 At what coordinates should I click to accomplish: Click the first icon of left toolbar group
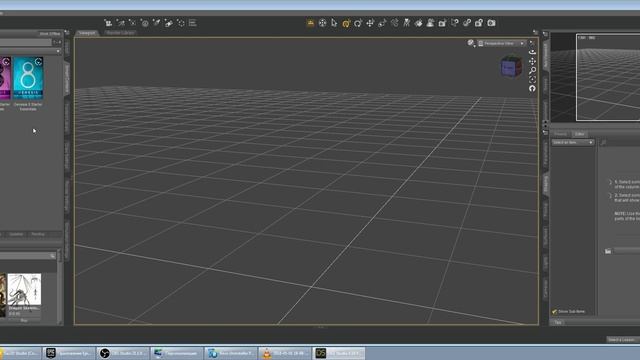pyautogui.click(x=108, y=23)
